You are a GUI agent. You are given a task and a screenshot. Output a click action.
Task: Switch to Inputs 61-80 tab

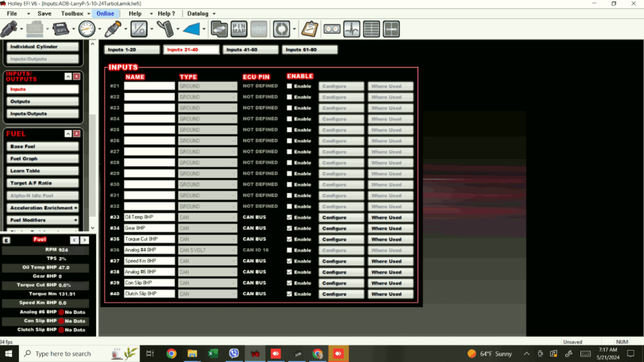[x=309, y=50]
